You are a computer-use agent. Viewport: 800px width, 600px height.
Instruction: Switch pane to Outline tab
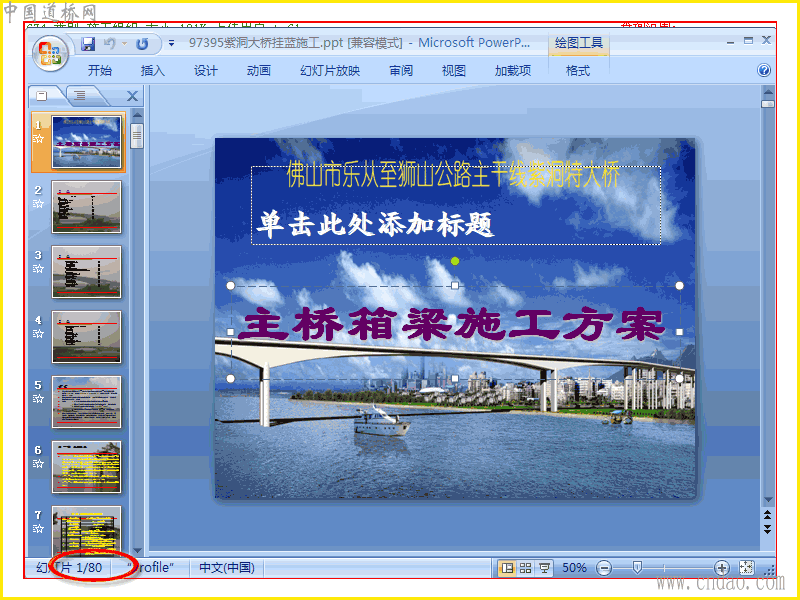coord(81,95)
